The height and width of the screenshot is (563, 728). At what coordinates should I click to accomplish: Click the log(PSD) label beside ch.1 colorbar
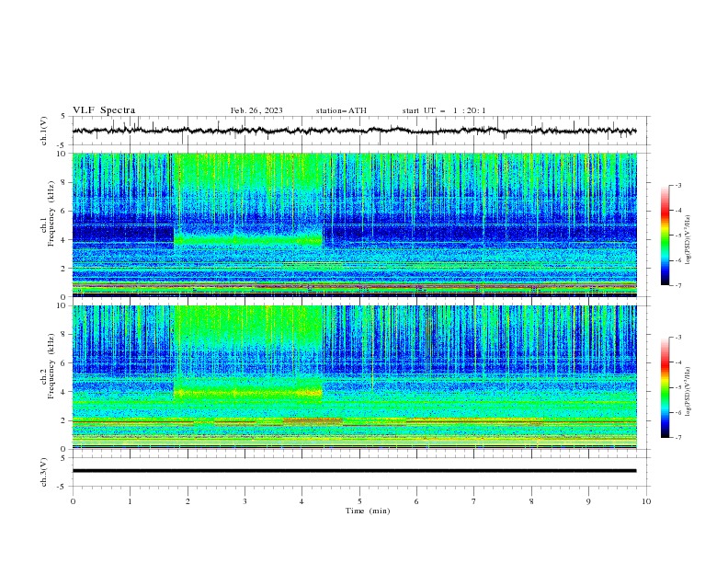point(688,240)
